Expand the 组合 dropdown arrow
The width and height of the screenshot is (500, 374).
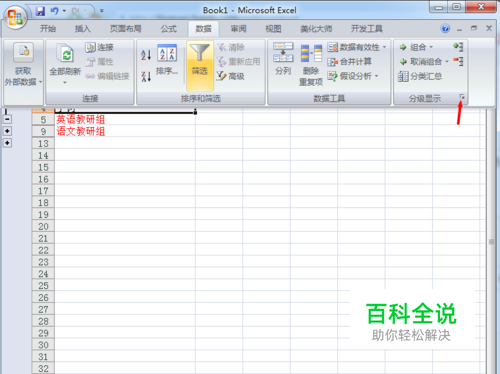click(x=431, y=47)
